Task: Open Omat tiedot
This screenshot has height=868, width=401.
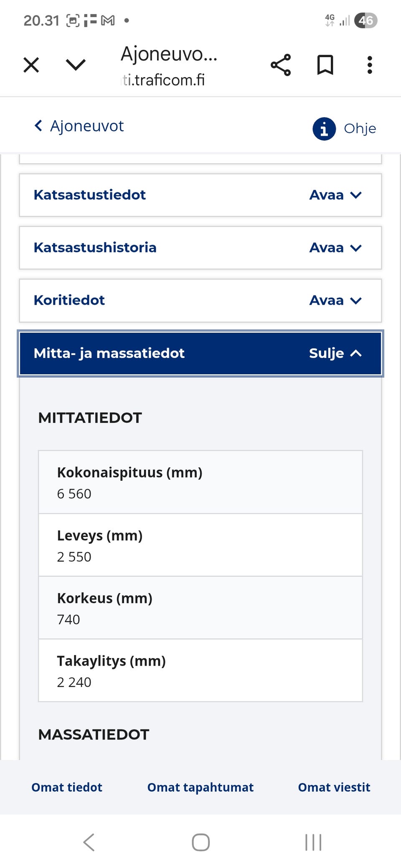Action: point(66,787)
